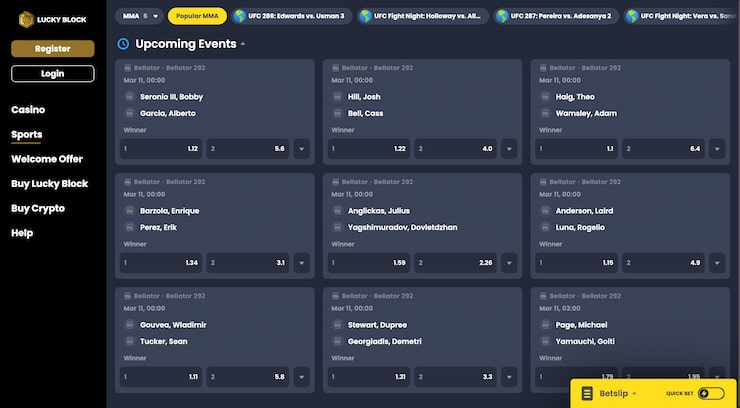Screen dimensions: 740x408
Task: Click flag icon next to Barzola, Enrique
Action: (129, 211)
